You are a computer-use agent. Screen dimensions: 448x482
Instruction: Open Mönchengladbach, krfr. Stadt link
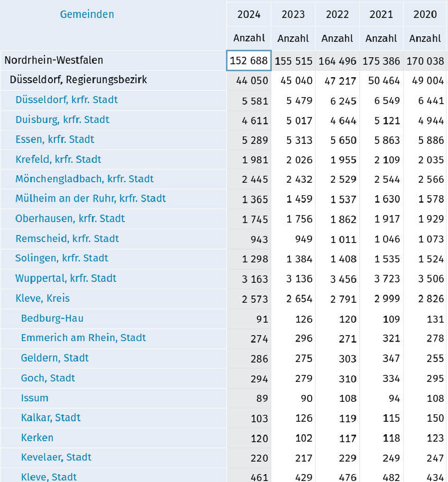coord(85,179)
